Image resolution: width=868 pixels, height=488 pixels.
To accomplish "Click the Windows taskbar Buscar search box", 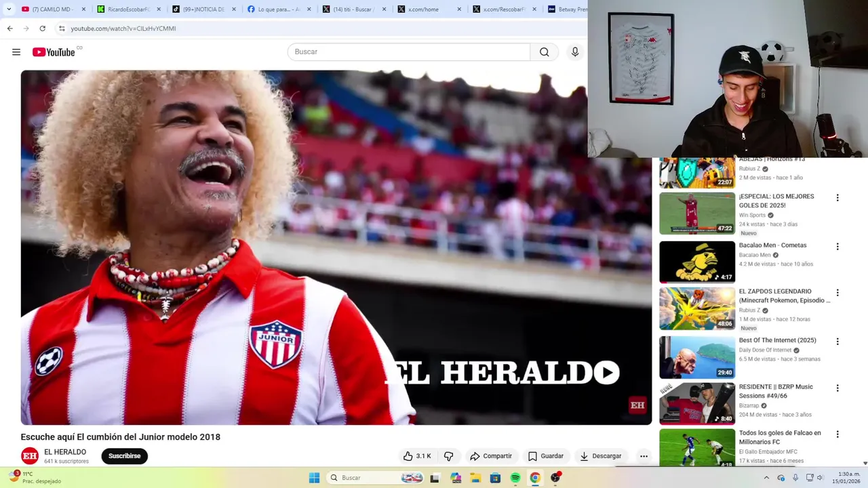I will tap(376, 478).
